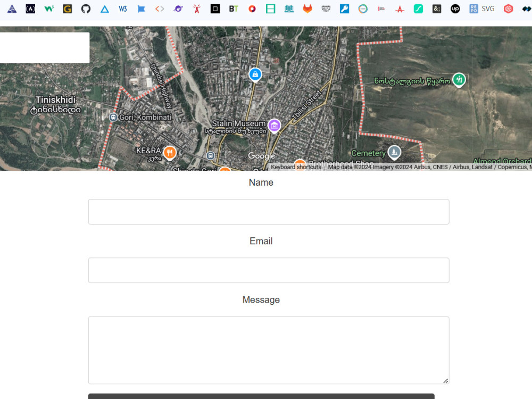Click the Name input field
The width and height of the screenshot is (532, 399).
[269, 212]
